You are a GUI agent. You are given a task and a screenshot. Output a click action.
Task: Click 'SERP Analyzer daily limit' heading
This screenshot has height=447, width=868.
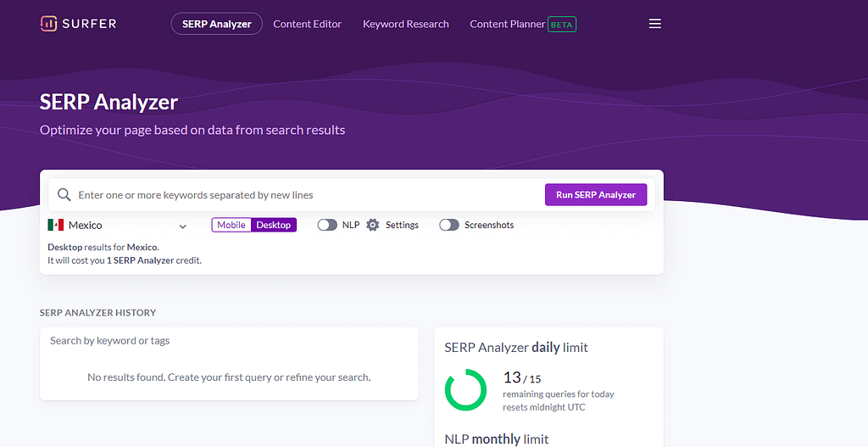pos(516,347)
